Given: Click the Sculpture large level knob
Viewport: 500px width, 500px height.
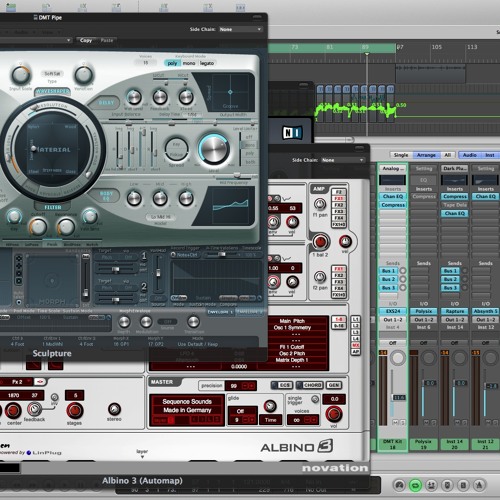Looking at the screenshot, I should click(214, 149).
